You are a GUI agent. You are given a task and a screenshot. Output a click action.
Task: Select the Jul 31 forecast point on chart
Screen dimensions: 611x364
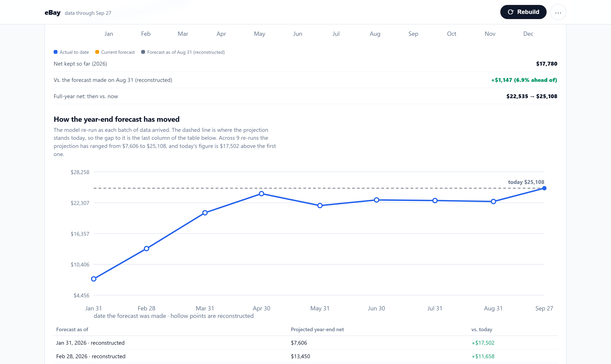point(435,201)
